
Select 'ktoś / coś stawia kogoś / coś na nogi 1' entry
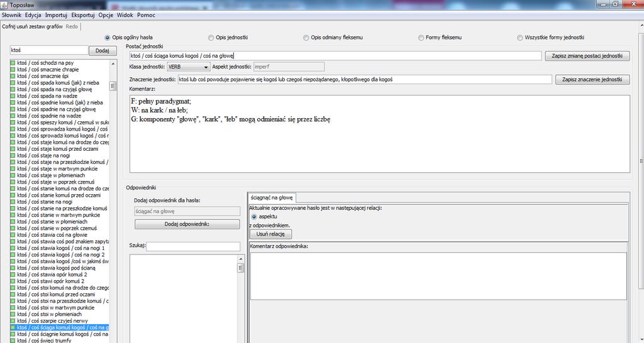(x=61, y=248)
